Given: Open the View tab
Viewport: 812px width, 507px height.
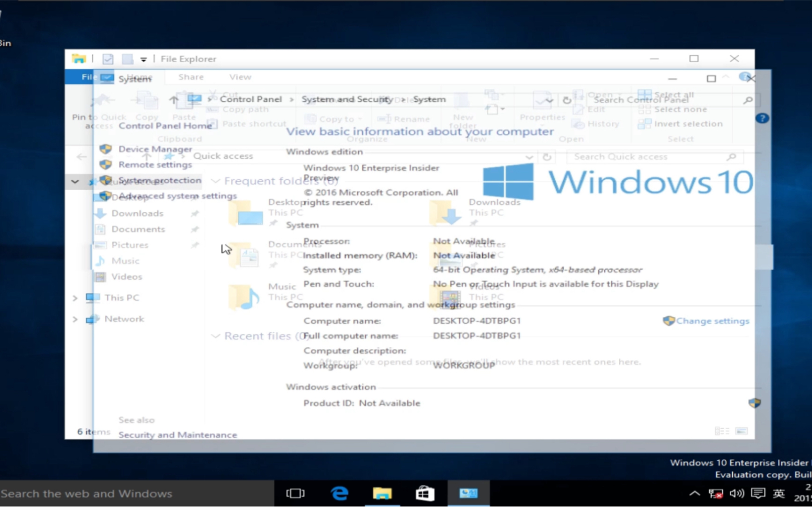Looking at the screenshot, I should (x=240, y=76).
